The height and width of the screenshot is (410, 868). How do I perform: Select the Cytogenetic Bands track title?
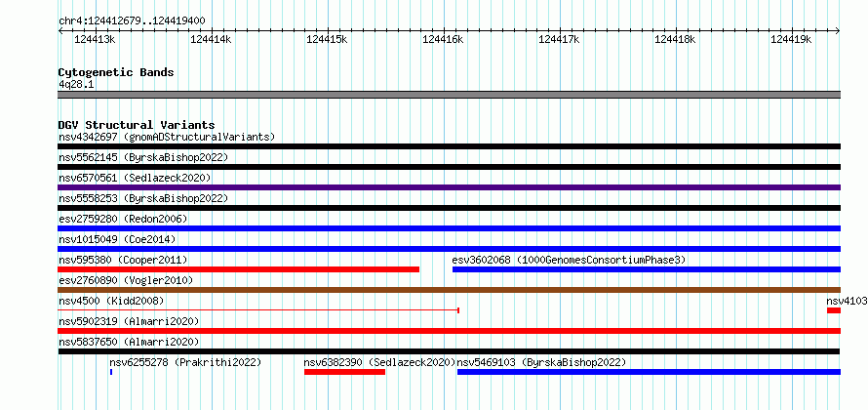pos(116,72)
